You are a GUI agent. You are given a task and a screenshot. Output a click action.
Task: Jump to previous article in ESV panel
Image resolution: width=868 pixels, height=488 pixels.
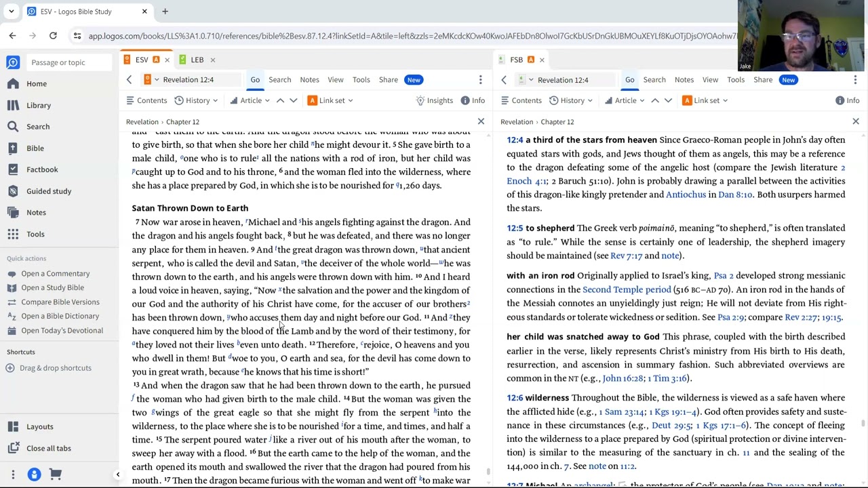click(280, 100)
